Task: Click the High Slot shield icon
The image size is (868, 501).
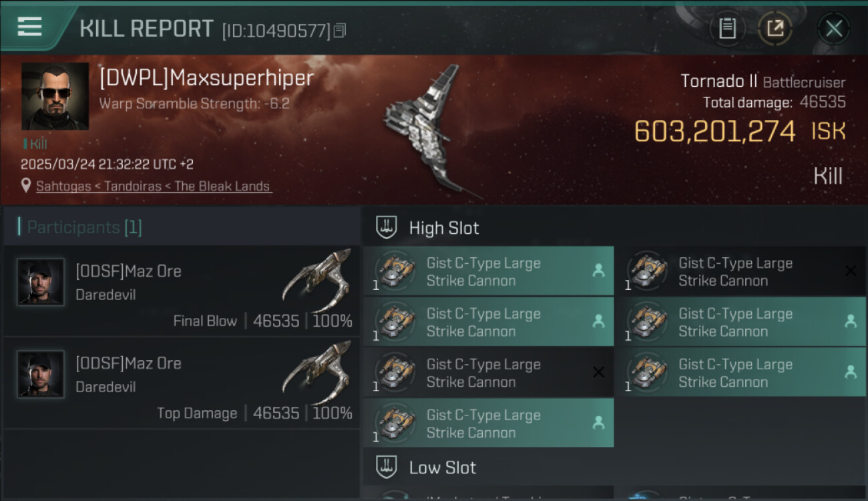Action: click(x=387, y=228)
